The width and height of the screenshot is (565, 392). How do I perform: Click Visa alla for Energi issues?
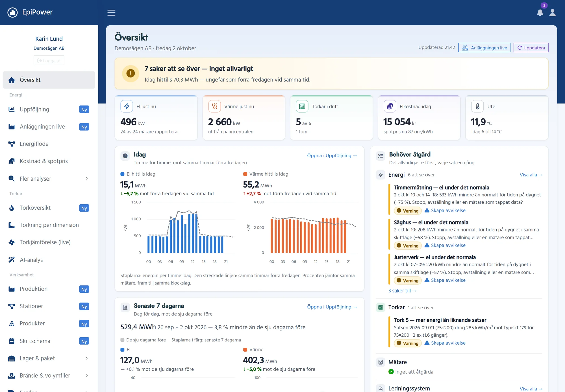(x=531, y=175)
